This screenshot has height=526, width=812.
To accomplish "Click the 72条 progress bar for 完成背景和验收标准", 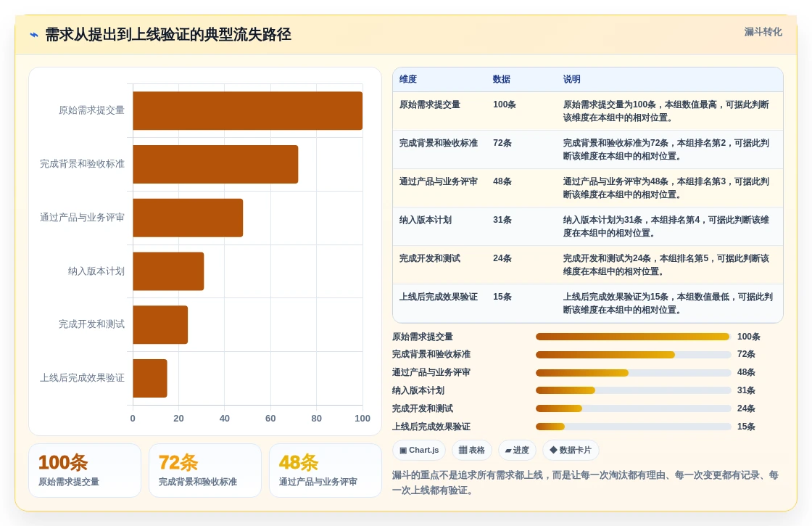I will [x=633, y=355].
